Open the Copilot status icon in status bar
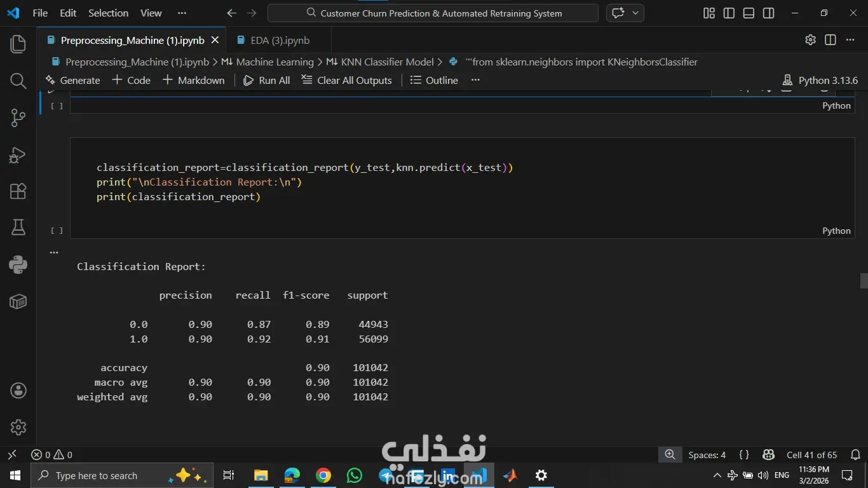868x488 pixels. [x=768, y=455]
